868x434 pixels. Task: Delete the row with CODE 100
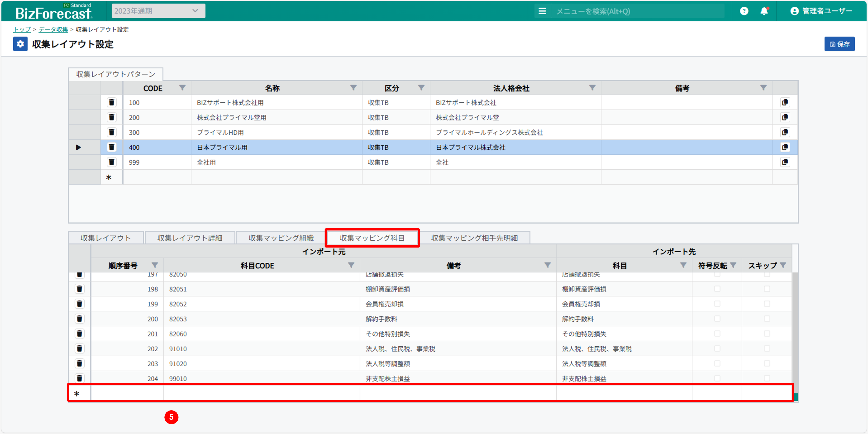tap(112, 103)
